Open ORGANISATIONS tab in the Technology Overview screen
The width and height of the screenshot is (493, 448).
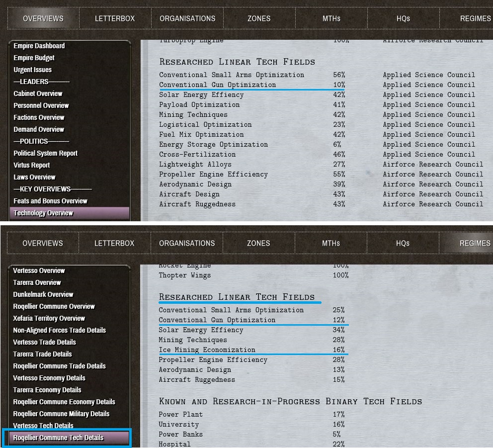187,18
